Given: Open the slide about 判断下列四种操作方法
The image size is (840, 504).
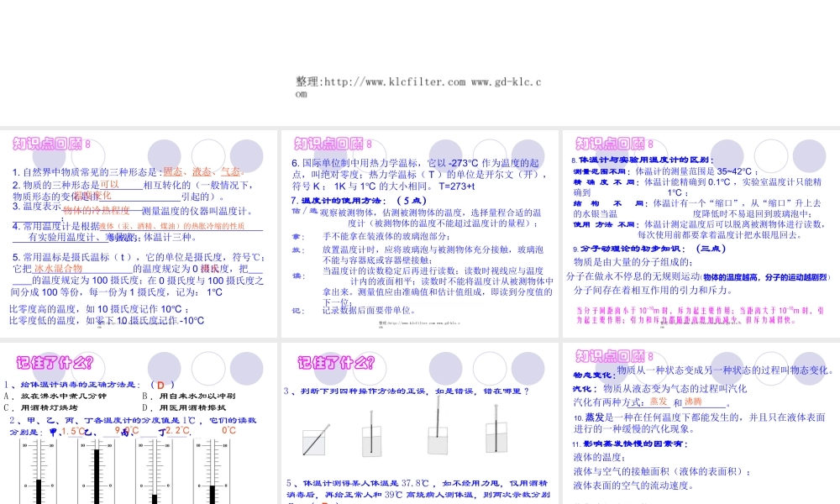Looking at the screenshot, I should (x=419, y=423).
